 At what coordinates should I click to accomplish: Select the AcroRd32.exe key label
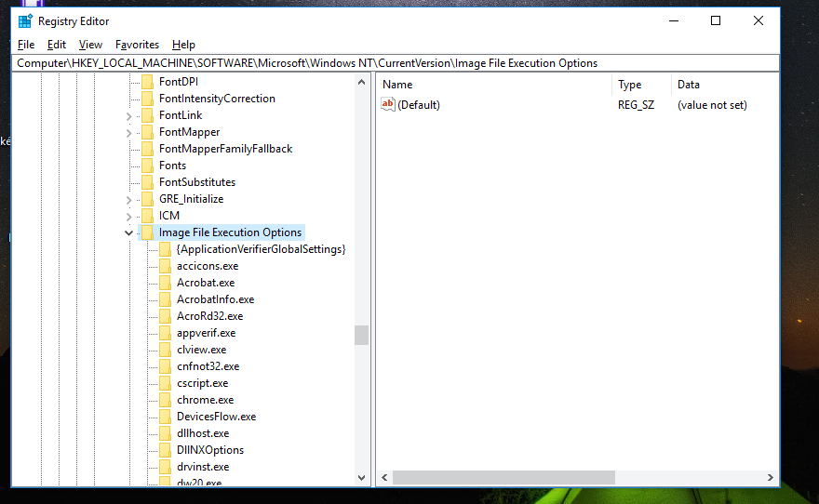pyautogui.click(x=210, y=316)
